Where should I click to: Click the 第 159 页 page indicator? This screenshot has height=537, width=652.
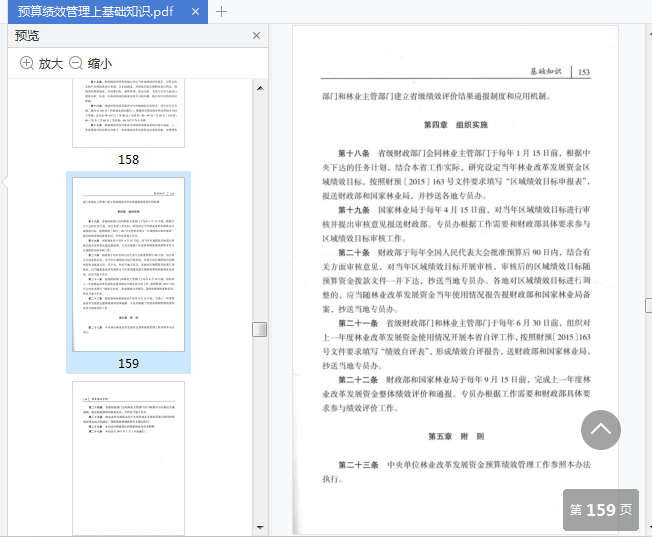(x=601, y=510)
